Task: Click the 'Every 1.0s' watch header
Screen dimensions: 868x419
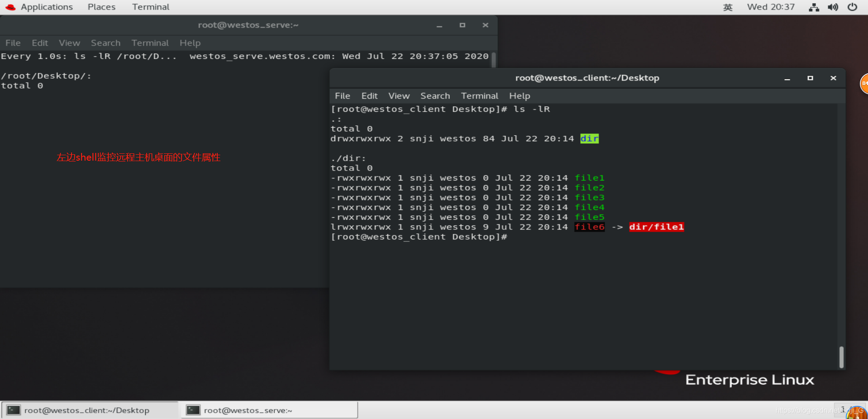Action: (34, 56)
